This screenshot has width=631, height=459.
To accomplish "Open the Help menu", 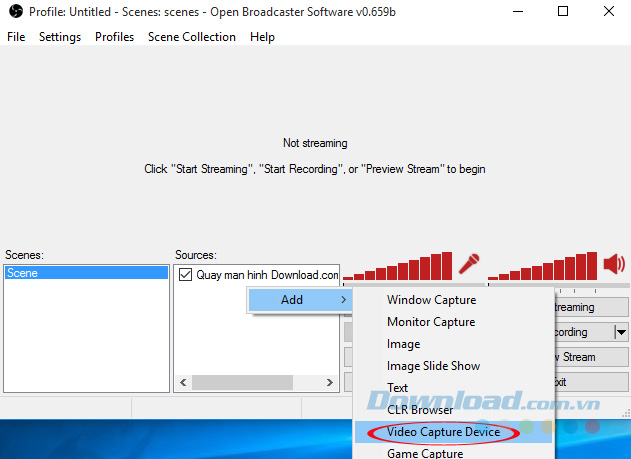I will pyautogui.click(x=262, y=37).
